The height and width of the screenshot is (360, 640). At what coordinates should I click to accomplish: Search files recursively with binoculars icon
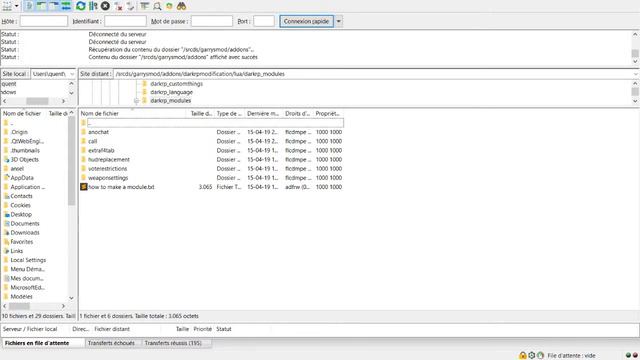(182, 6)
